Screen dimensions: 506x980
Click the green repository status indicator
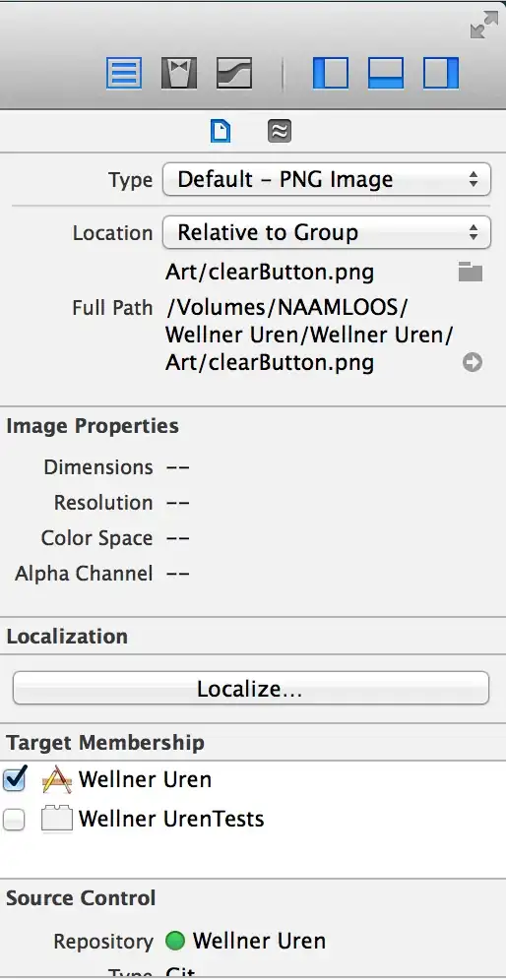click(175, 941)
